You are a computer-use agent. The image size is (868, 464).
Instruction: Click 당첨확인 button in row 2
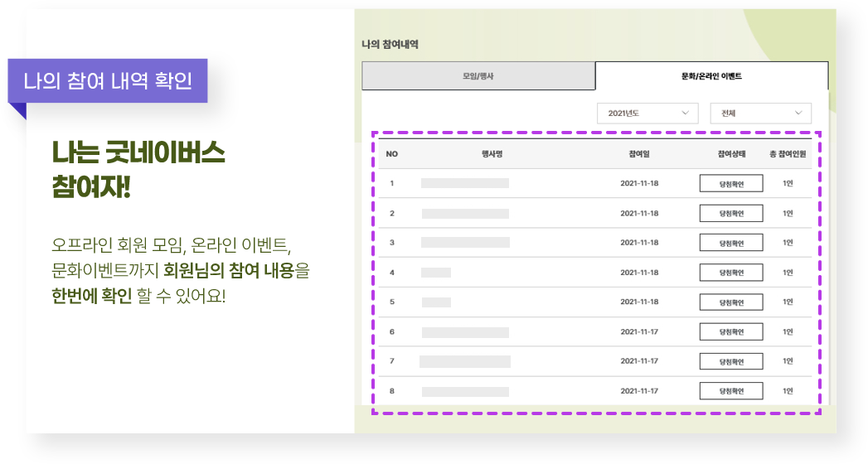(x=731, y=213)
